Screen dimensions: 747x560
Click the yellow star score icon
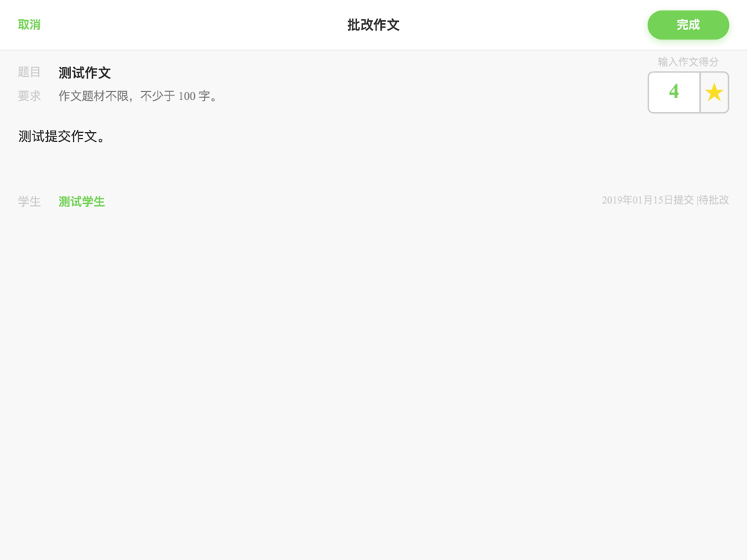click(x=714, y=93)
